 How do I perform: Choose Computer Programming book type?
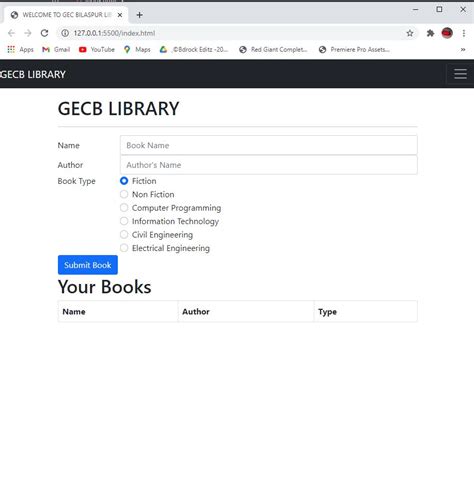[124, 208]
